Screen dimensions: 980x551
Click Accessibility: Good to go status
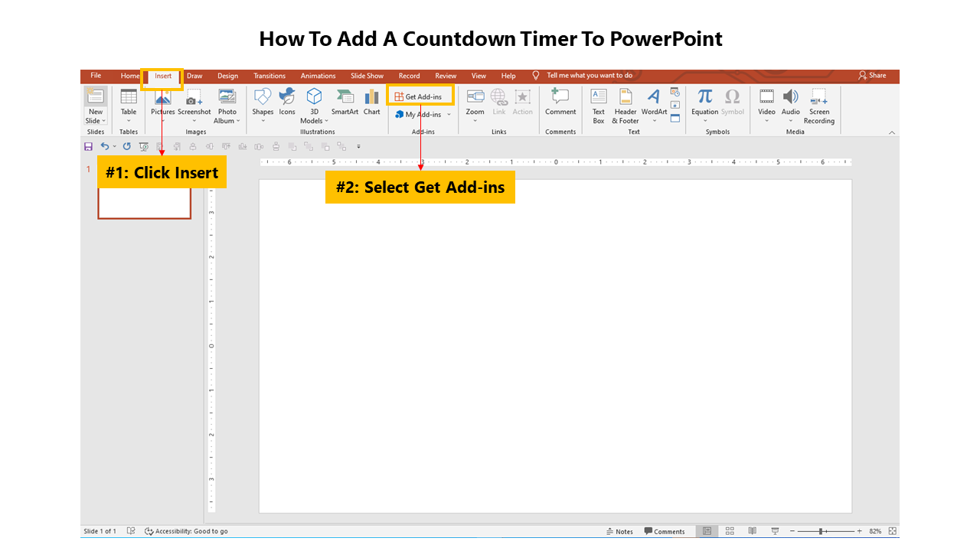pyautogui.click(x=186, y=531)
